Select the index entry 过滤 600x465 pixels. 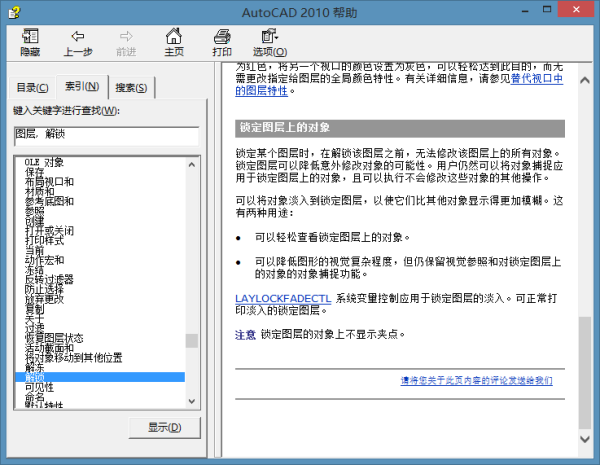coord(34,329)
